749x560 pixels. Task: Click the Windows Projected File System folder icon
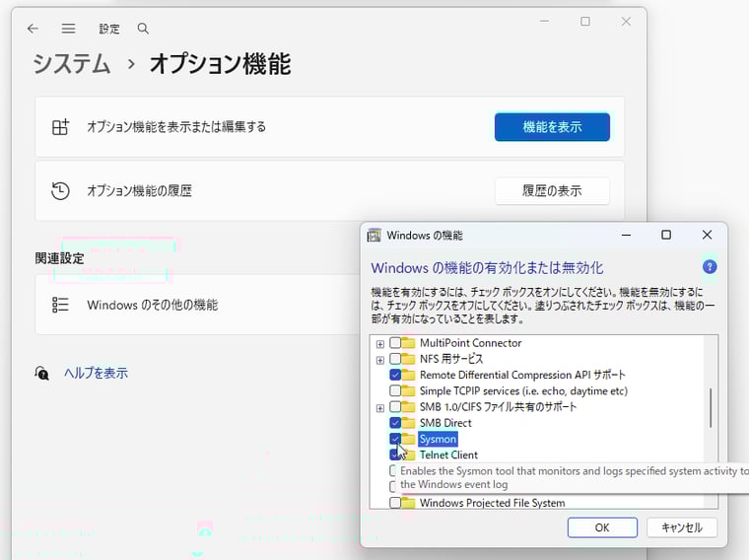(408, 503)
